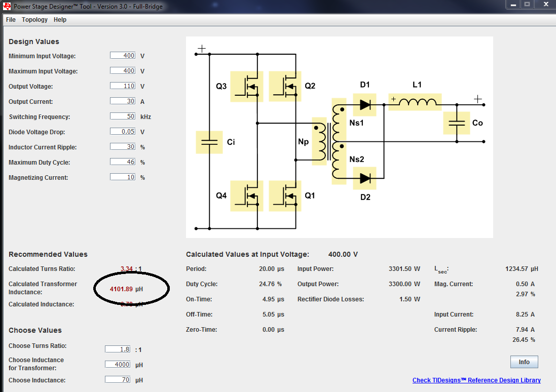Click the 0.50 A Mag. Current value
The width and height of the screenshot is (556, 392).
[x=525, y=284]
